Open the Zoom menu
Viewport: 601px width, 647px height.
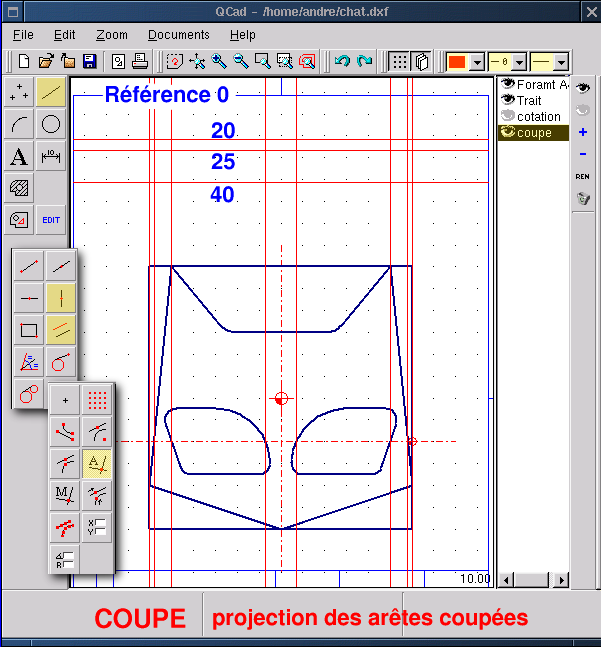(x=112, y=34)
